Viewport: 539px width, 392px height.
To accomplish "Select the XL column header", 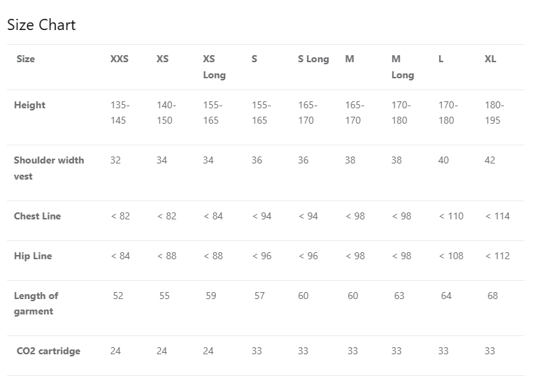I will (x=490, y=59).
